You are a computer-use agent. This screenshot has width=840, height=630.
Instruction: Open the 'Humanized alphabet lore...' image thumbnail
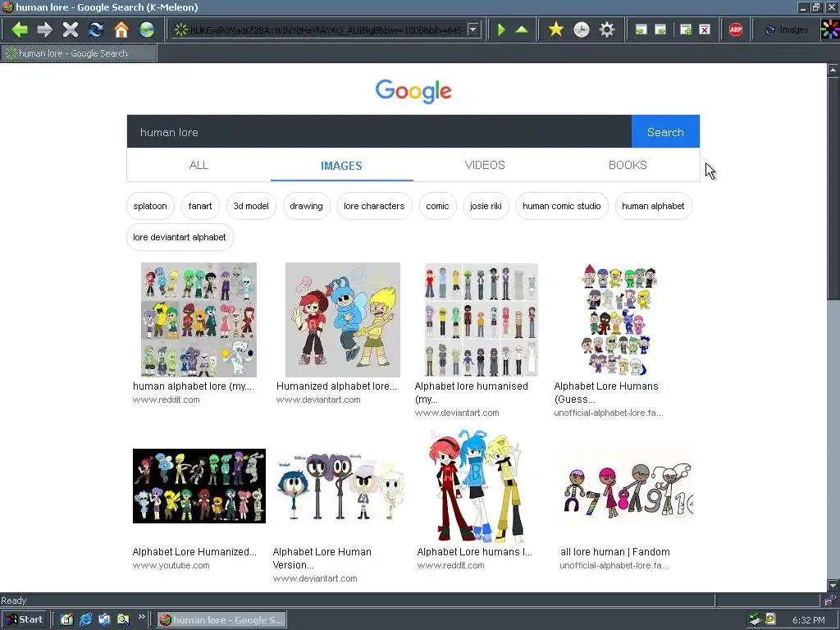pos(343,320)
